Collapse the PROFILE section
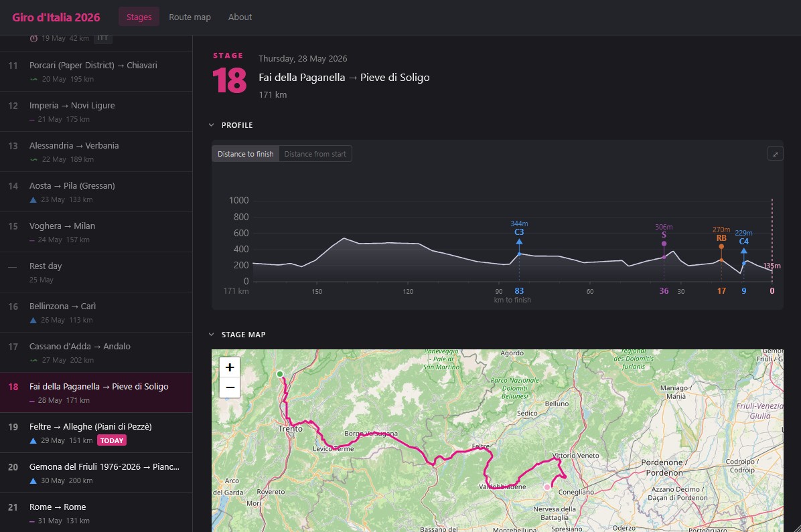 211,125
